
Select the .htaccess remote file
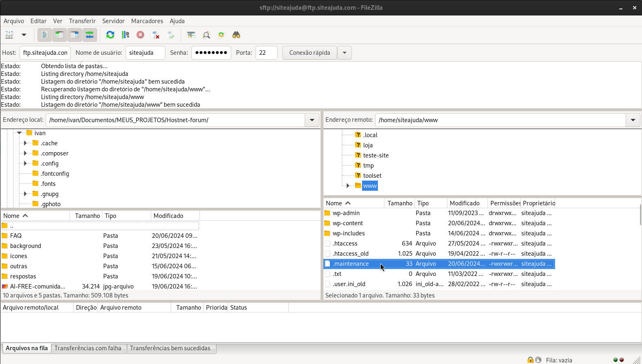pos(439,243)
